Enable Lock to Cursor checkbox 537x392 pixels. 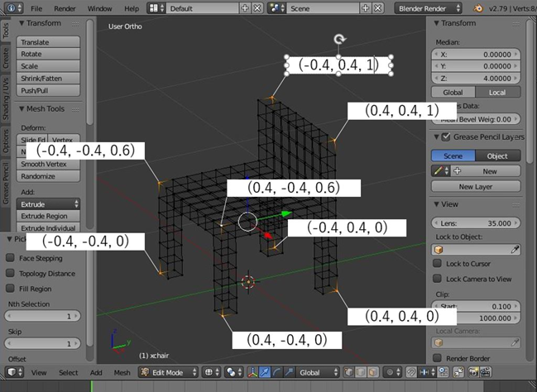tap(437, 263)
